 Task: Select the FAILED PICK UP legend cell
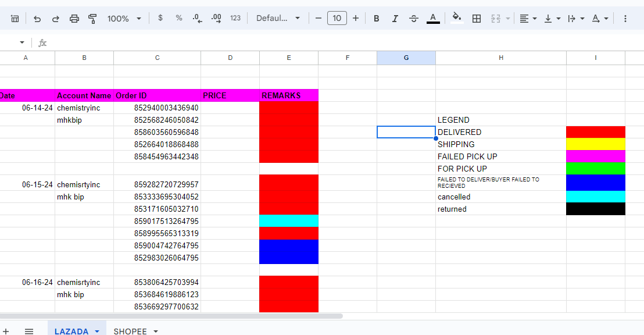[501, 156]
